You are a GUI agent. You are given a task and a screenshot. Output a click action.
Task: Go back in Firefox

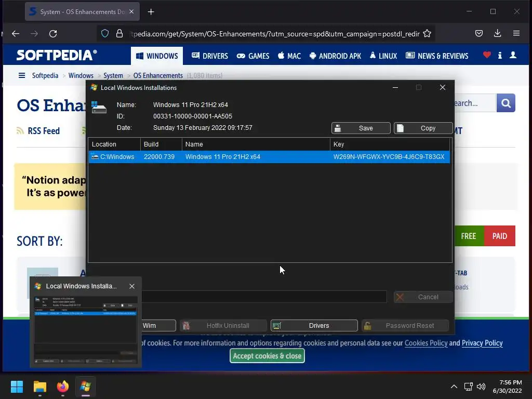[x=16, y=34]
